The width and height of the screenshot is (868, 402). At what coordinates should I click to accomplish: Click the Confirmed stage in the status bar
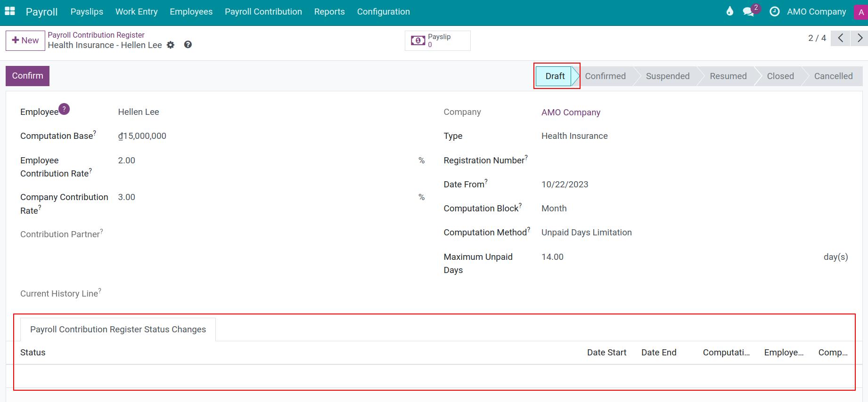tap(605, 76)
